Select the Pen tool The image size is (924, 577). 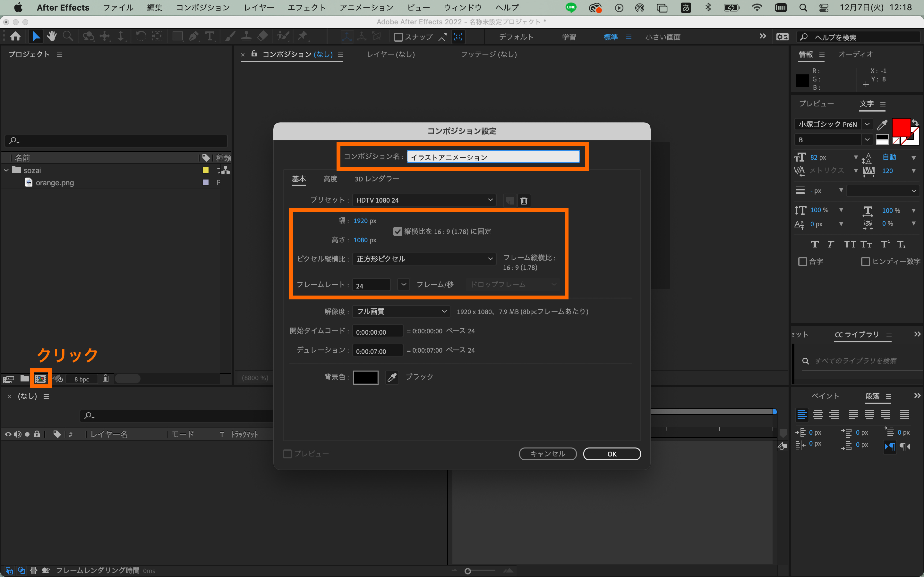click(x=193, y=37)
